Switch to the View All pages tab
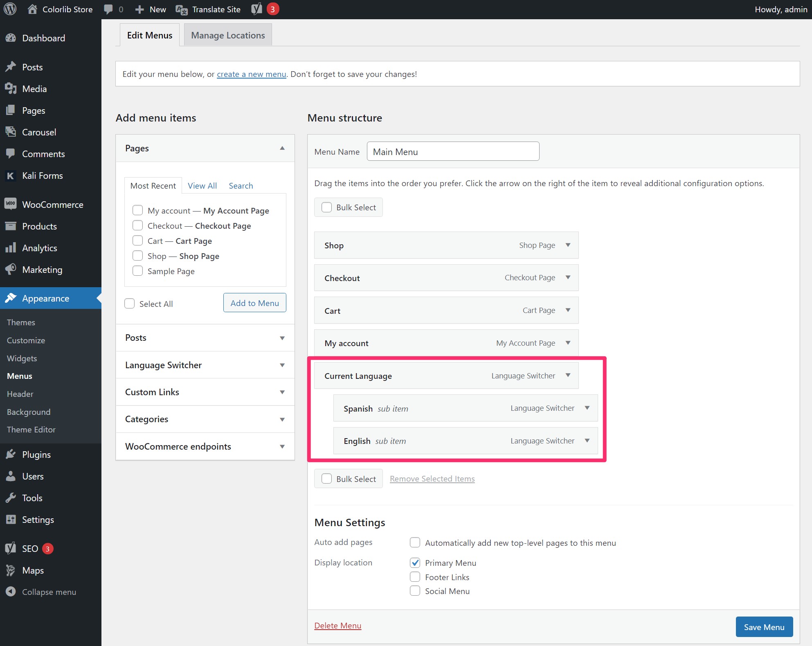This screenshot has height=646, width=812. point(202,185)
